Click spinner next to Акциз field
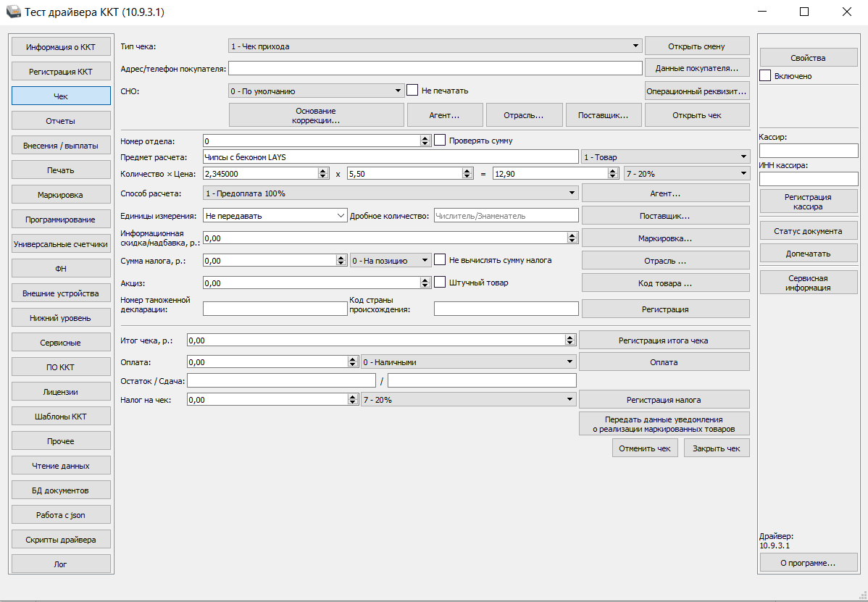 425,283
